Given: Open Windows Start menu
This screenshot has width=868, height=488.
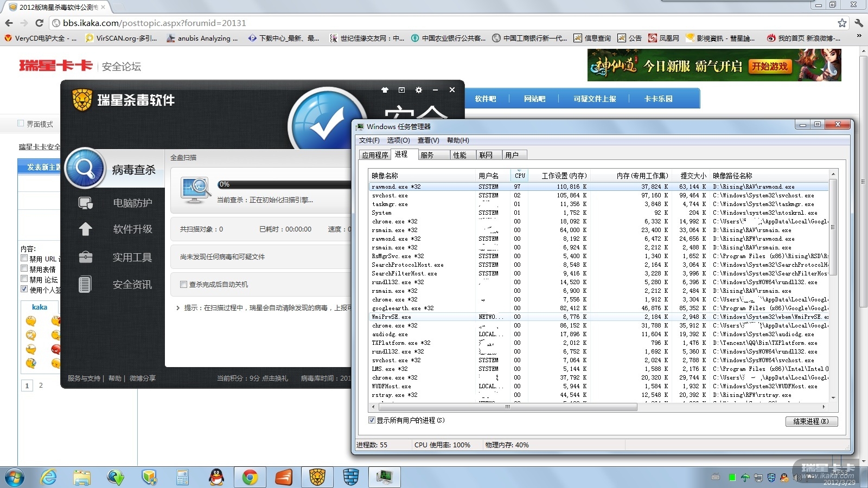Looking at the screenshot, I should click(15, 477).
